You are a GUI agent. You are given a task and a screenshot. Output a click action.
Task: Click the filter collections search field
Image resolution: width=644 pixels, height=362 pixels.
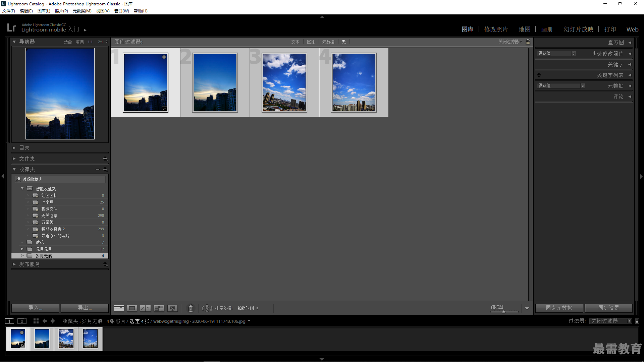point(60,179)
